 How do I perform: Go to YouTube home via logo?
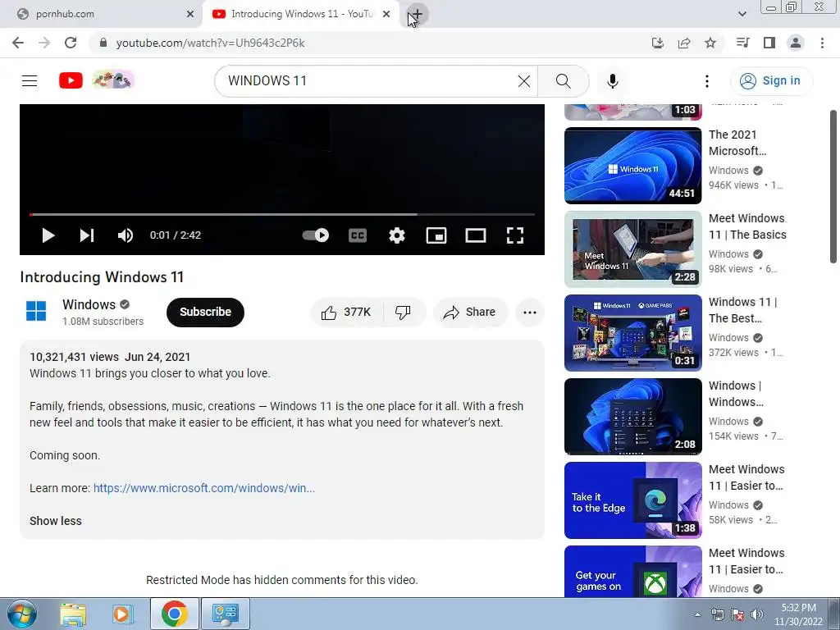71,80
